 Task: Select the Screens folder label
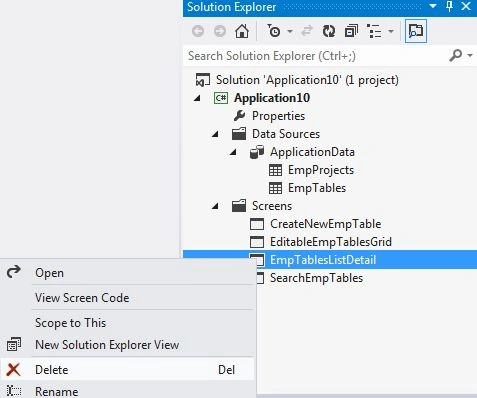(x=272, y=206)
